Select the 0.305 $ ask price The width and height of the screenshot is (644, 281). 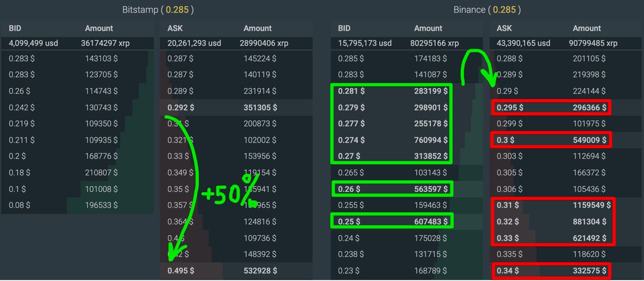[x=510, y=173]
